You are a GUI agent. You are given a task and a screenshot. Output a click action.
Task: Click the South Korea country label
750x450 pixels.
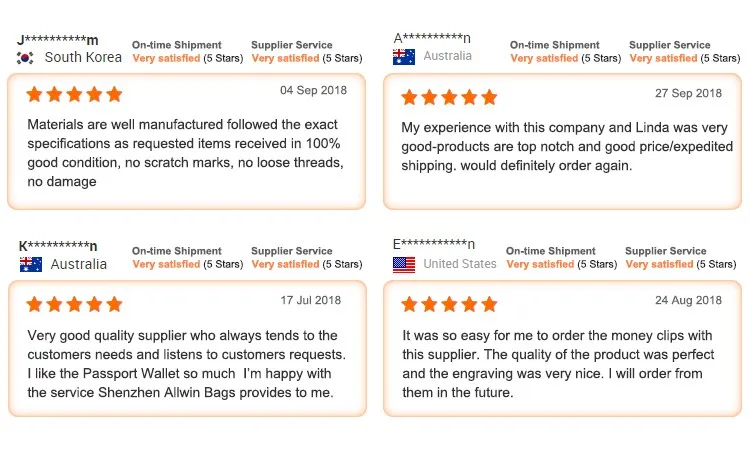83,57
